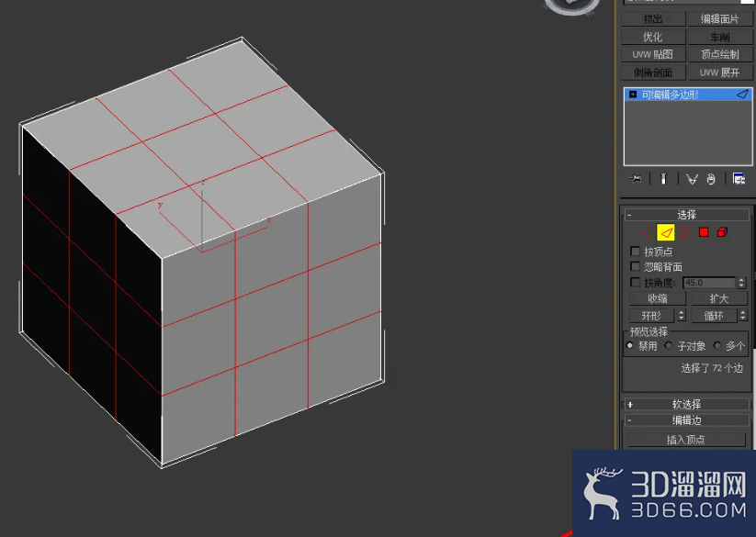Select the Edge sub-object level icon
The width and height of the screenshot is (756, 537).
click(666, 232)
